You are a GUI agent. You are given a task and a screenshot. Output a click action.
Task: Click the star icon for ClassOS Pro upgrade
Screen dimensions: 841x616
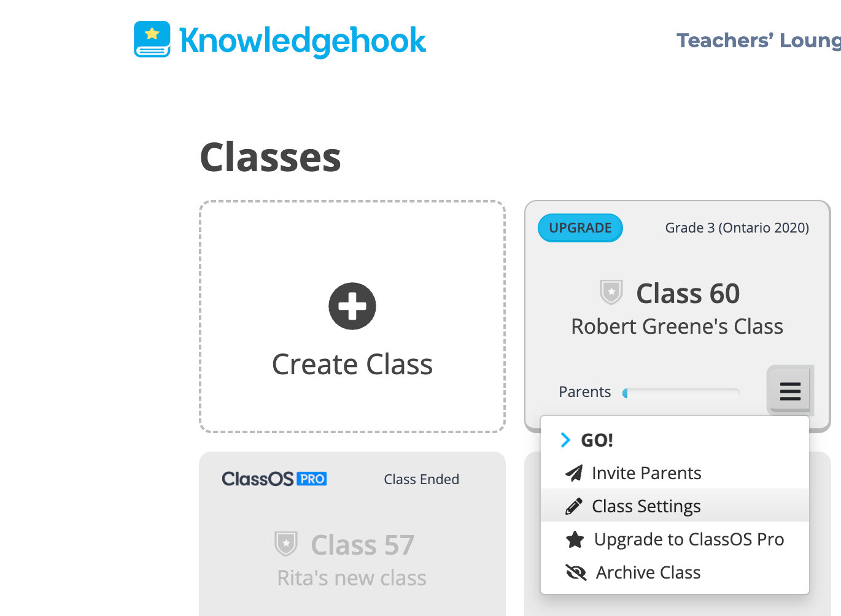coord(575,539)
